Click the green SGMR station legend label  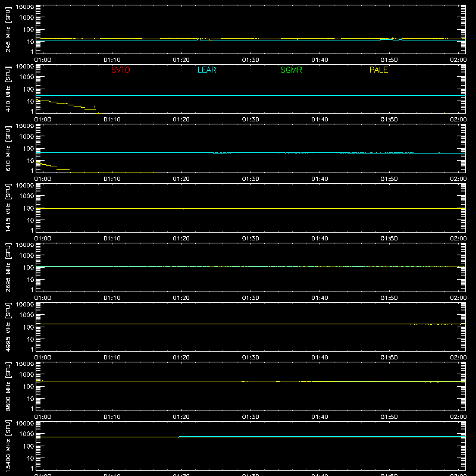click(x=291, y=70)
